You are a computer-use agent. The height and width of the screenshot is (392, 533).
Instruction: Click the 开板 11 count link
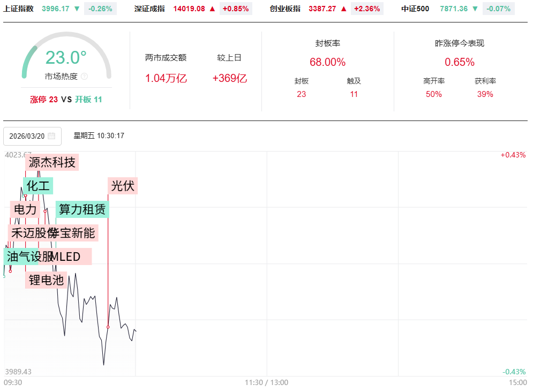(x=88, y=99)
